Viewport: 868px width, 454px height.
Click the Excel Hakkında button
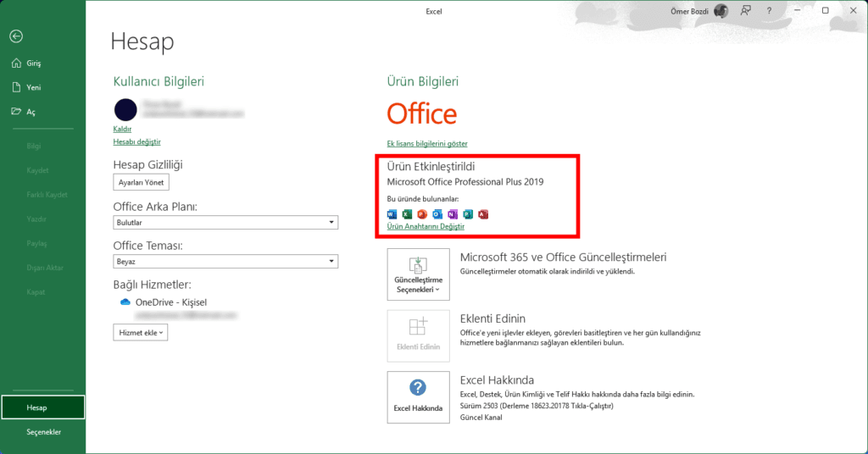tap(418, 397)
